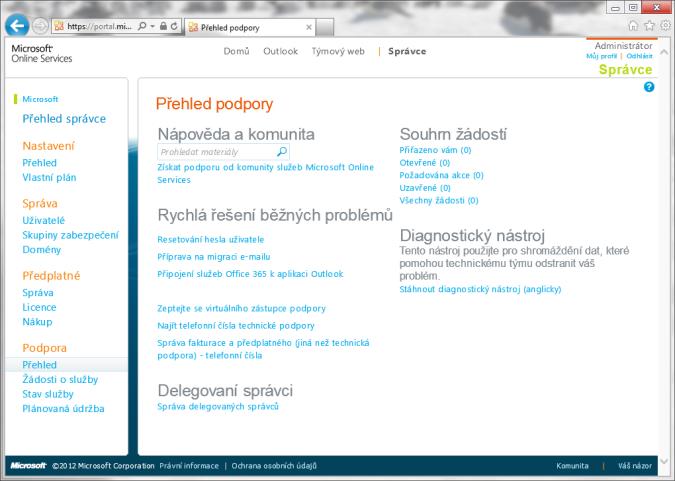Image resolution: width=675 pixels, height=481 pixels.
Task: Open Favorites star icon
Action: click(x=649, y=26)
